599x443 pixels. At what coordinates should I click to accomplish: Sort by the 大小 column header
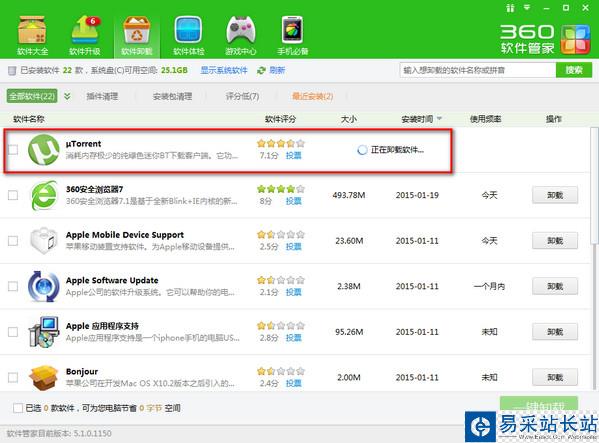(x=349, y=119)
